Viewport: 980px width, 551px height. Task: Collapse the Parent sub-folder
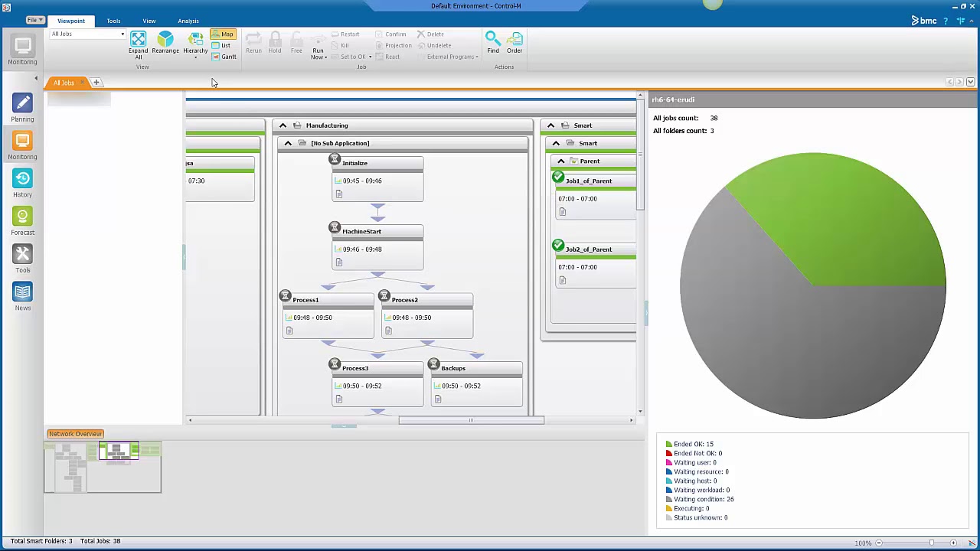pyautogui.click(x=561, y=161)
